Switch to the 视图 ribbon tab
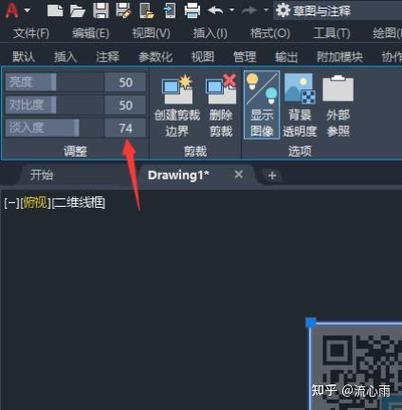Image resolution: width=402 pixels, height=410 pixels. point(203,57)
